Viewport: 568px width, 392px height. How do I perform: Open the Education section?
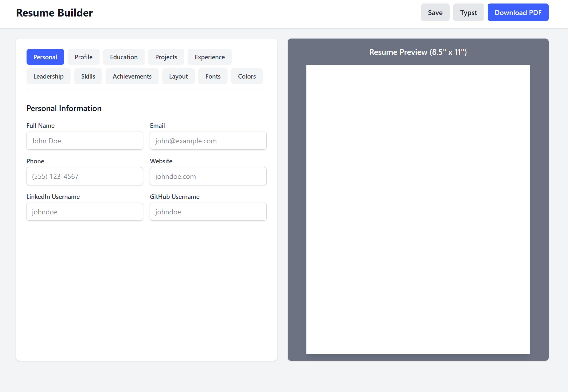point(124,57)
